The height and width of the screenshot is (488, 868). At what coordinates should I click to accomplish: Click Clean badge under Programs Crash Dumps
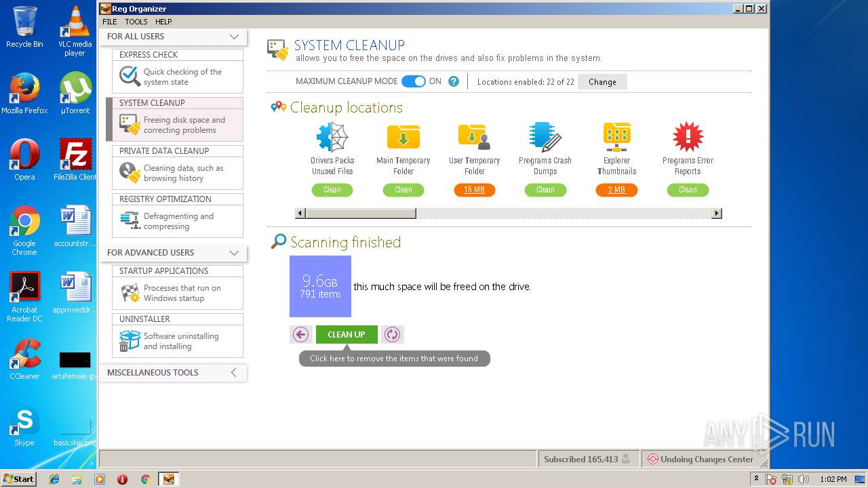tap(545, 190)
